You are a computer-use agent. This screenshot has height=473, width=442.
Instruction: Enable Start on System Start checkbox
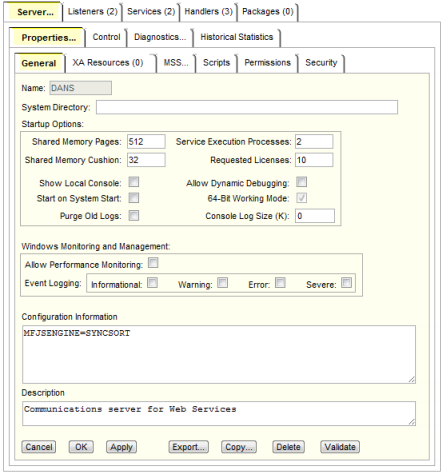(x=134, y=198)
